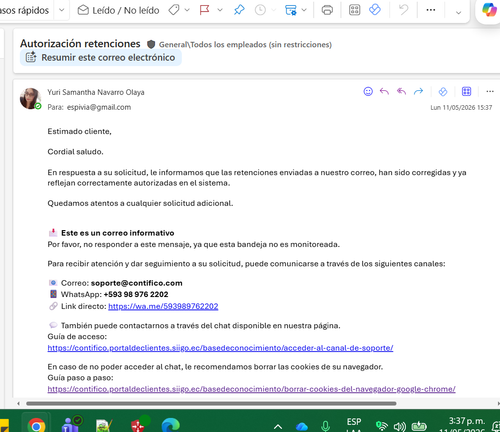React with the smiley emoji icon
500x432 pixels.
368,91
